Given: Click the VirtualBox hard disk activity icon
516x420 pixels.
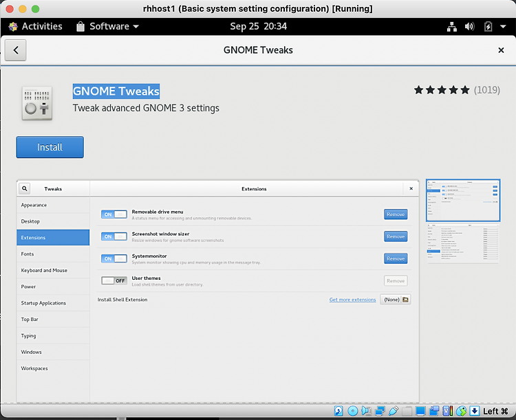Looking at the screenshot, I should pyautogui.click(x=338, y=411).
